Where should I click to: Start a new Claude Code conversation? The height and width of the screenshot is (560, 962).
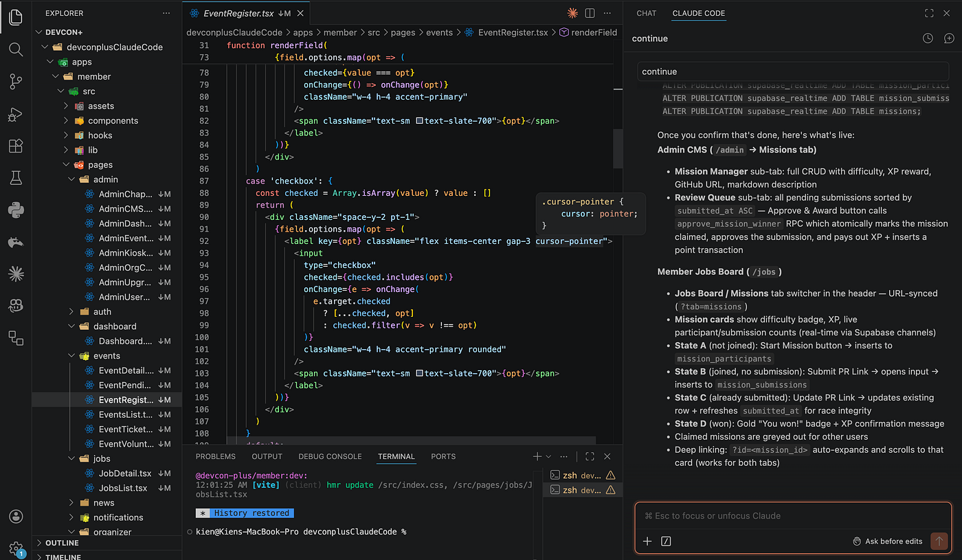(948, 38)
